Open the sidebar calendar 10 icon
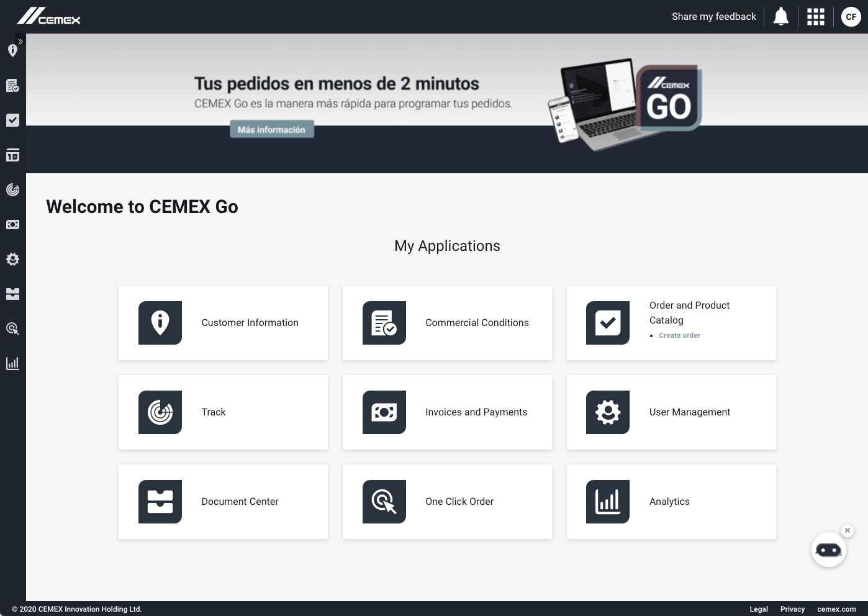Viewport: 868px width, 616px height. [12, 155]
